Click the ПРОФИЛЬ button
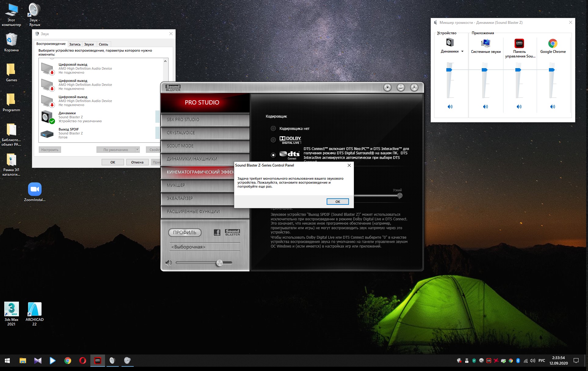 pyautogui.click(x=185, y=233)
